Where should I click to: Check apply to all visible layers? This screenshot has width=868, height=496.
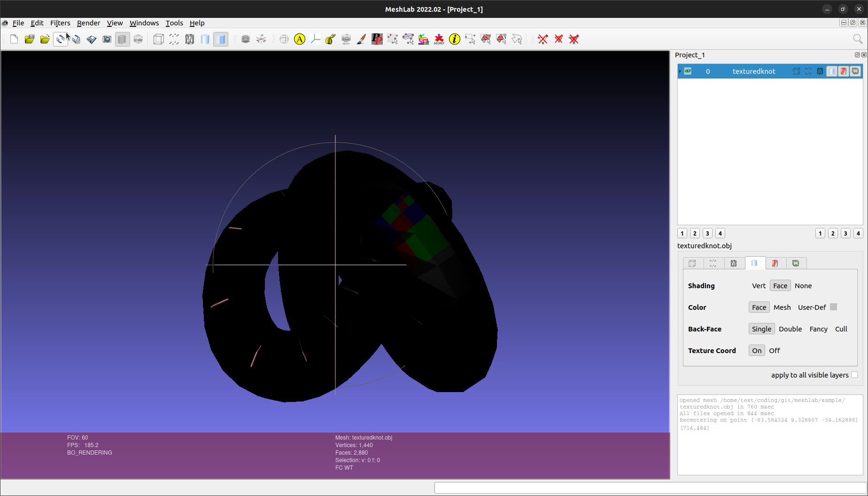[854, 375]
